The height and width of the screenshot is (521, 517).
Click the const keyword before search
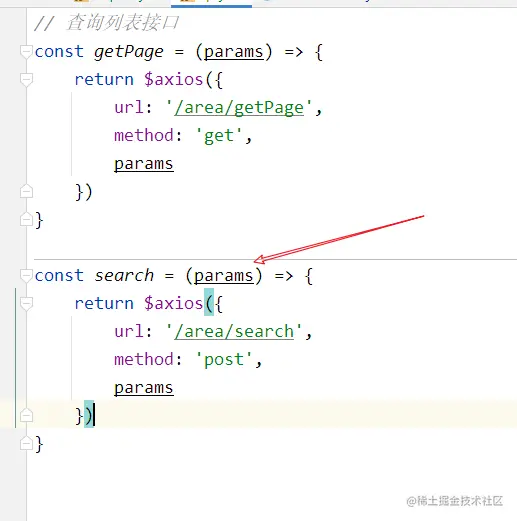click(59, 276)
